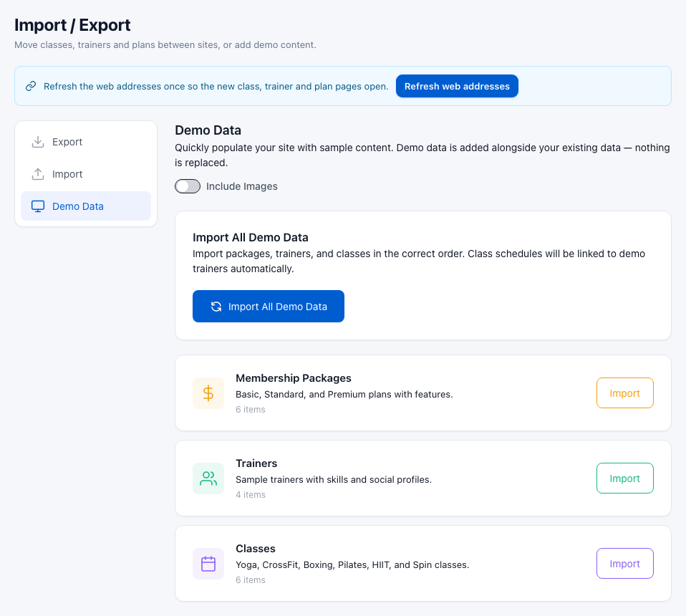Click the Demo Data monitor icon
This screenshot has height=616, width=686.
pyautogui.click(x=38, y=206)
